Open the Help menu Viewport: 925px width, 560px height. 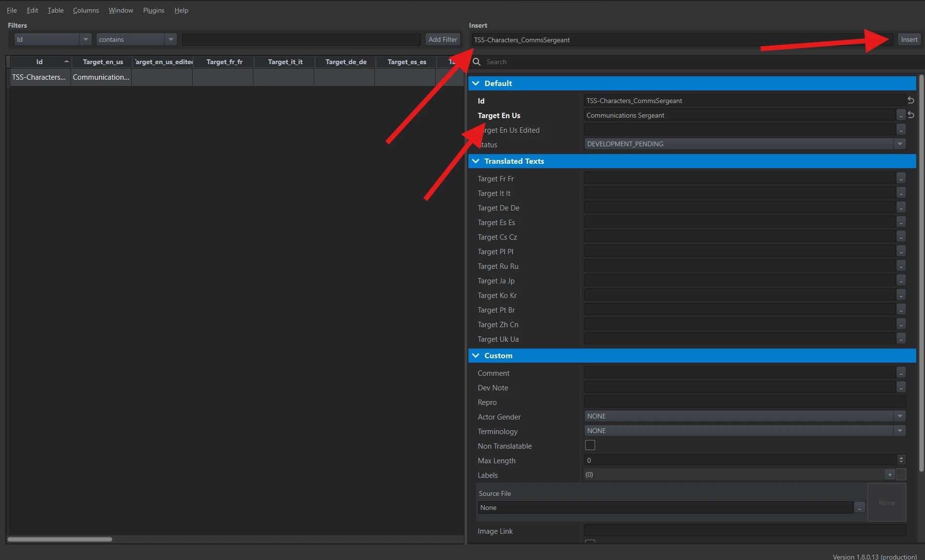[x=181, y=10]
